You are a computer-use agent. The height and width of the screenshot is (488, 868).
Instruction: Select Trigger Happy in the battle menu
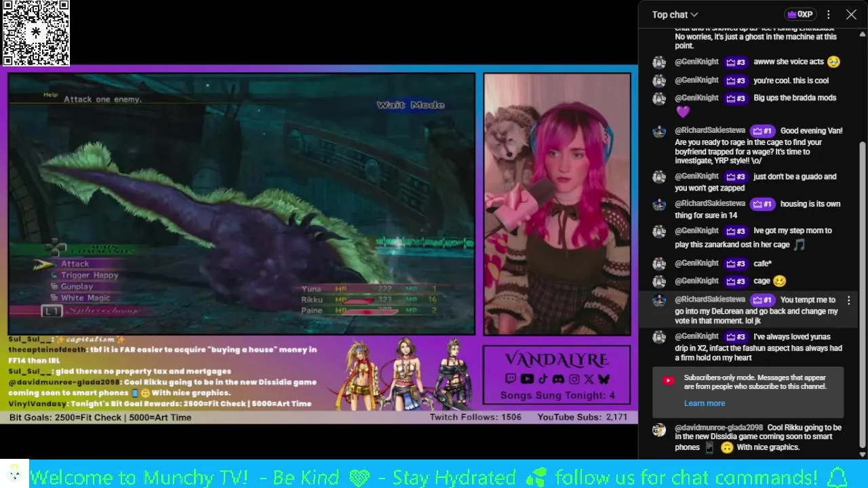pos(90,275)
